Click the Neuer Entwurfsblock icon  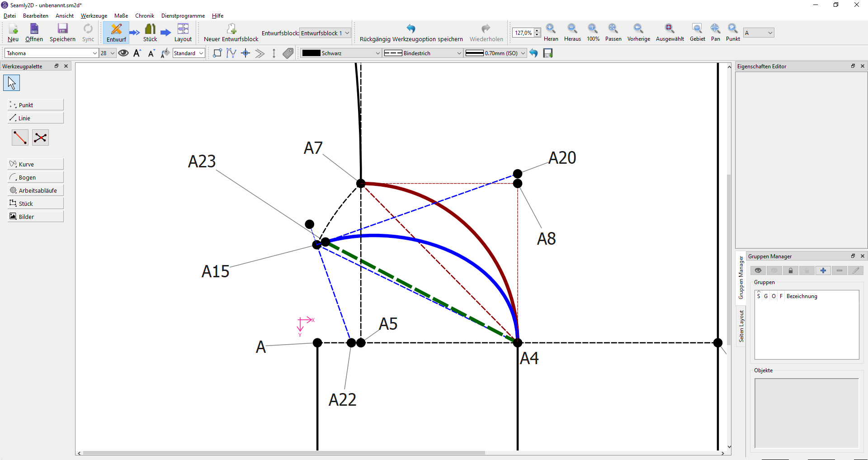coord(231,29)
